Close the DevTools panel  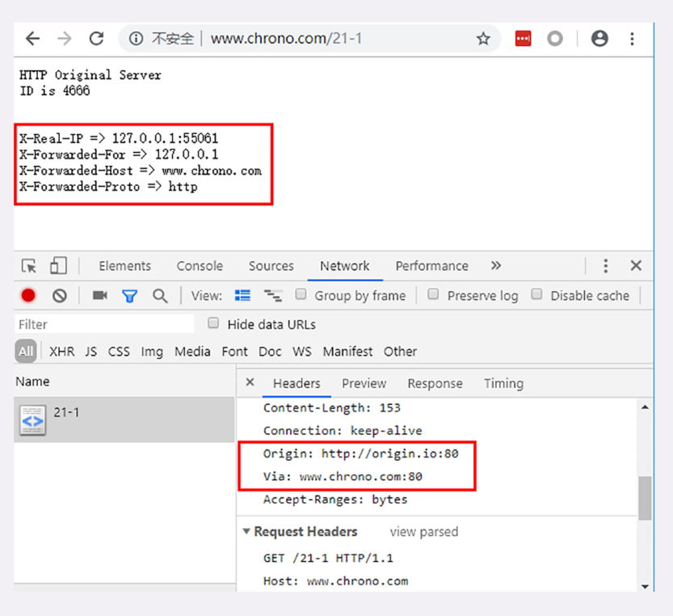[x=636, y=265]
